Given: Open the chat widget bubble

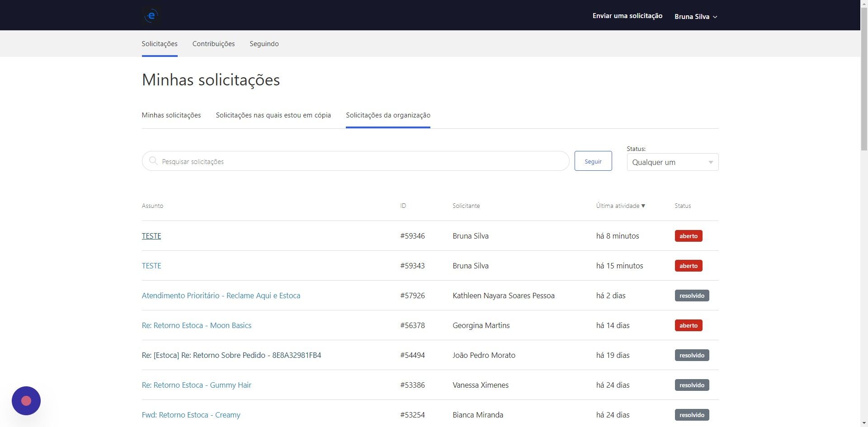Looking at the screenshot, I should pos(26,400).
